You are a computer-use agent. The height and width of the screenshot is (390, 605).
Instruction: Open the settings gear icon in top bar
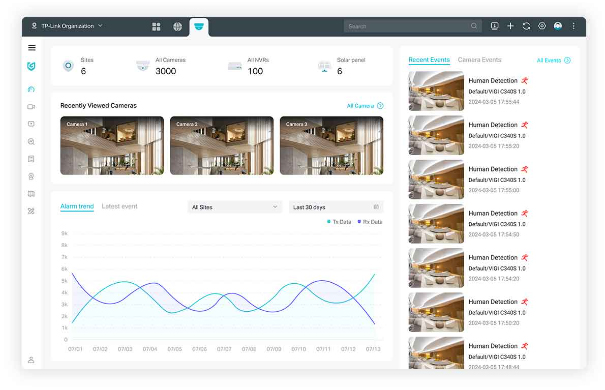pyautogui.click(x=542, y=26)
